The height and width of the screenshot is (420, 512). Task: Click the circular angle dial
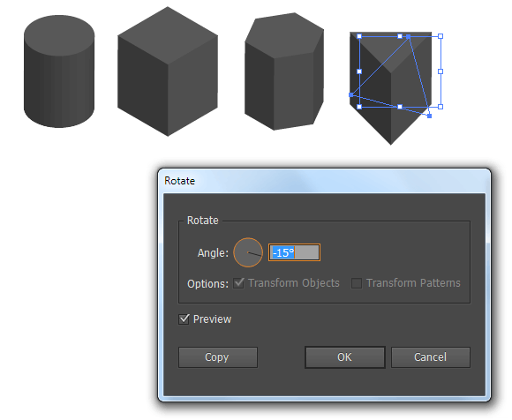[x=248, y=252]
